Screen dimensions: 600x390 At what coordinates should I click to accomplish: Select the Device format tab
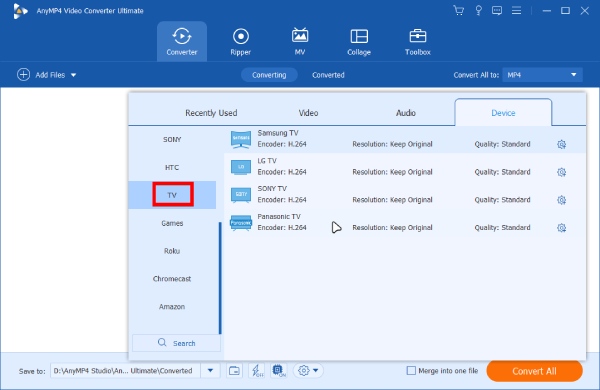(503, 113)
